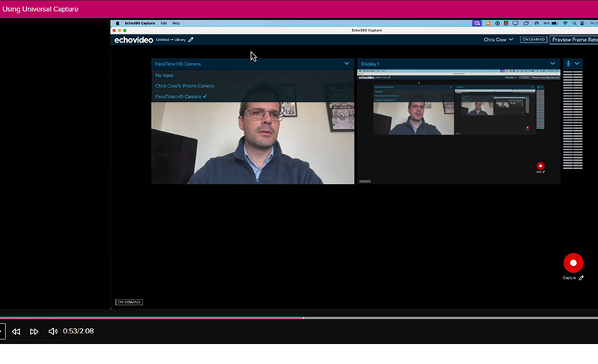Open the Echo360 Capture app menu
Image resolution: width=598 pixels, height=364 pixels.
point(140,23)
